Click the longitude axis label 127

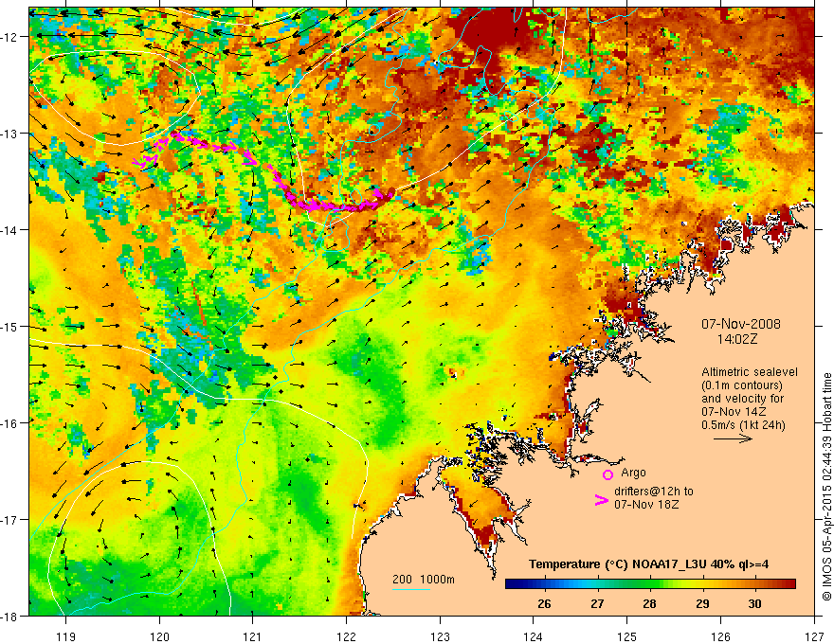coord(814,636)
